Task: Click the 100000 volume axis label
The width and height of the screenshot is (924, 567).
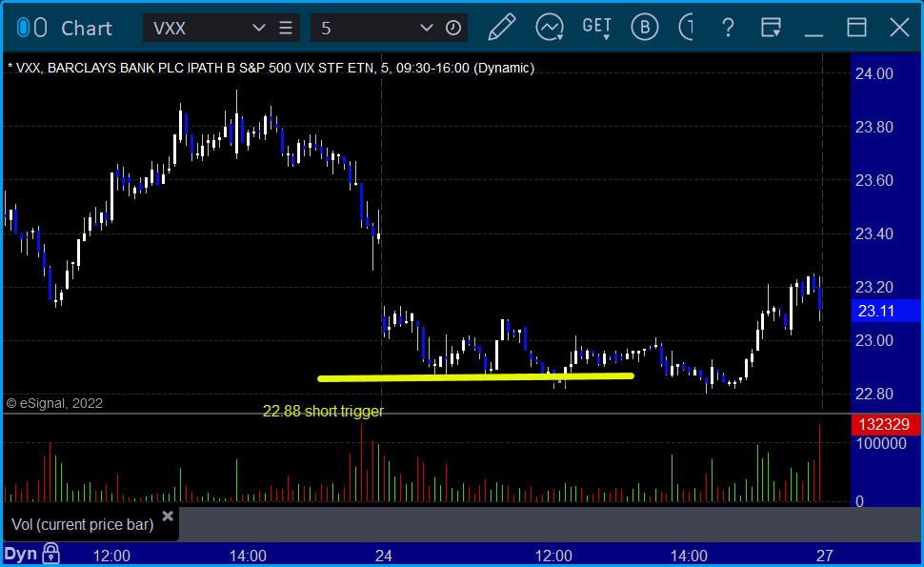Action: (x=881, y=444)
